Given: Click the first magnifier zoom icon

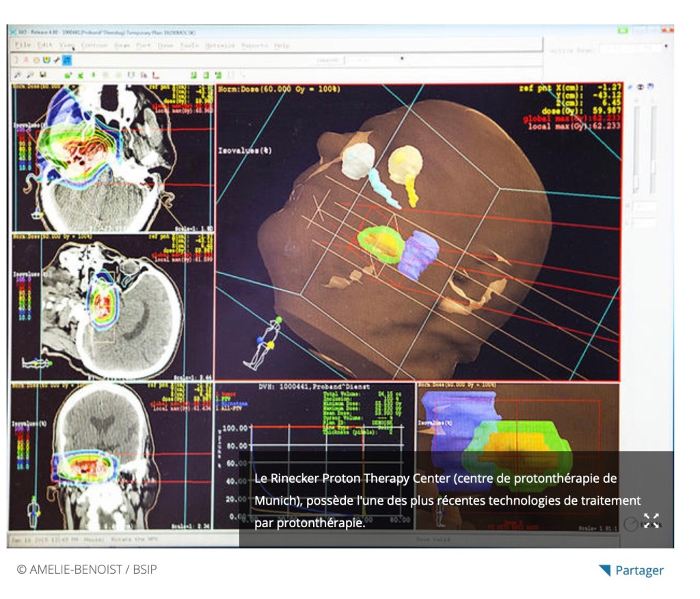Looking at the screenshot, I should pos(18,75).
